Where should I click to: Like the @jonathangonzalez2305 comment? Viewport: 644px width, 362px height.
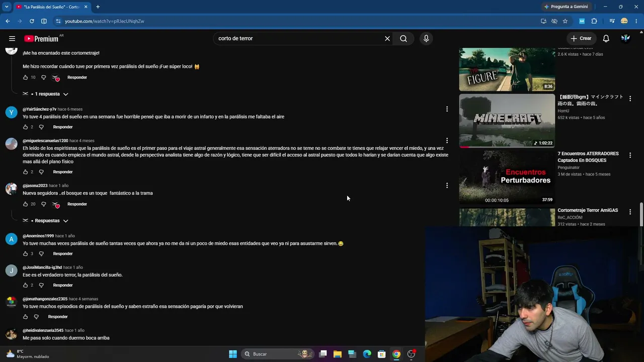pos(25,317)
